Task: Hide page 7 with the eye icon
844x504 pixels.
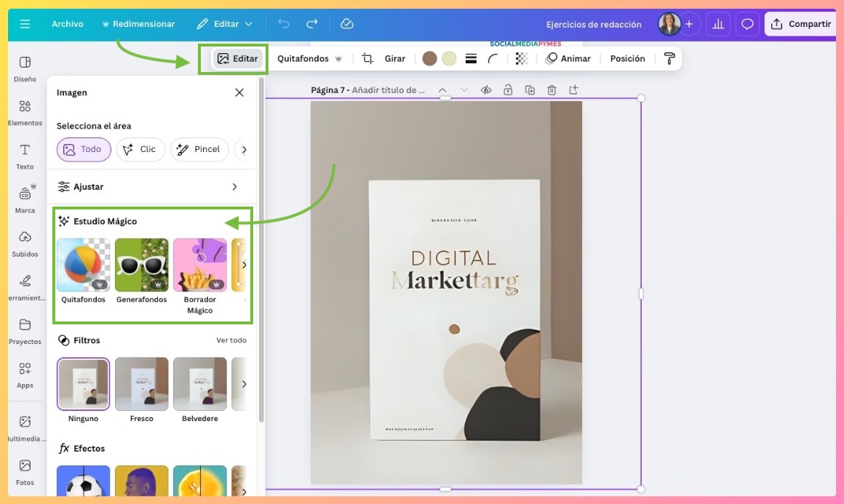Action: tap(486, 90)
